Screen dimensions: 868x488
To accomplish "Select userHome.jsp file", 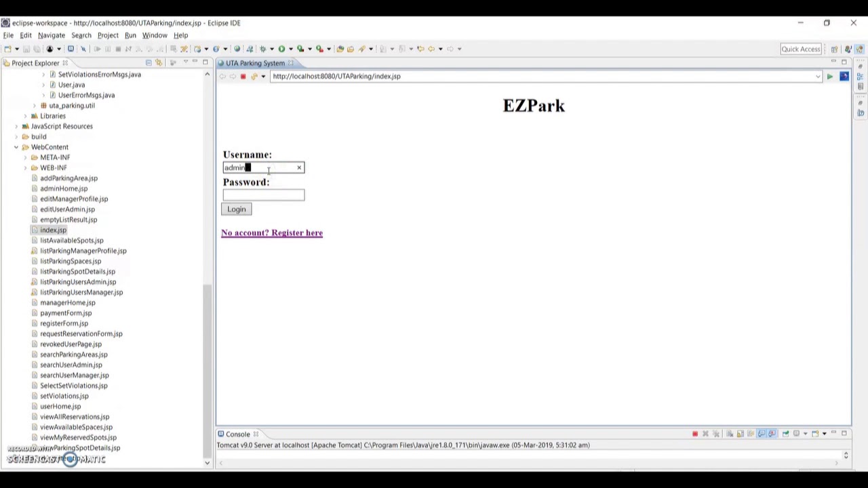I will (60, 407).
